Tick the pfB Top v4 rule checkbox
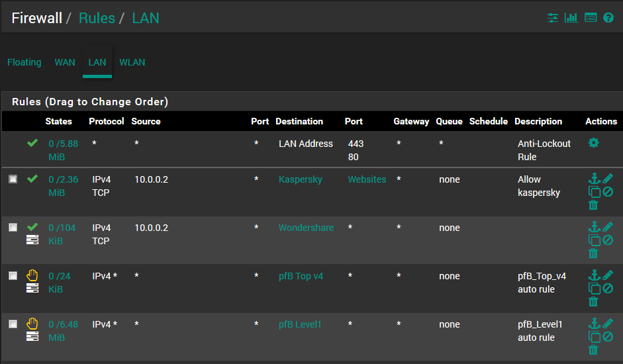The image size is (623, 364). point(13,276)
